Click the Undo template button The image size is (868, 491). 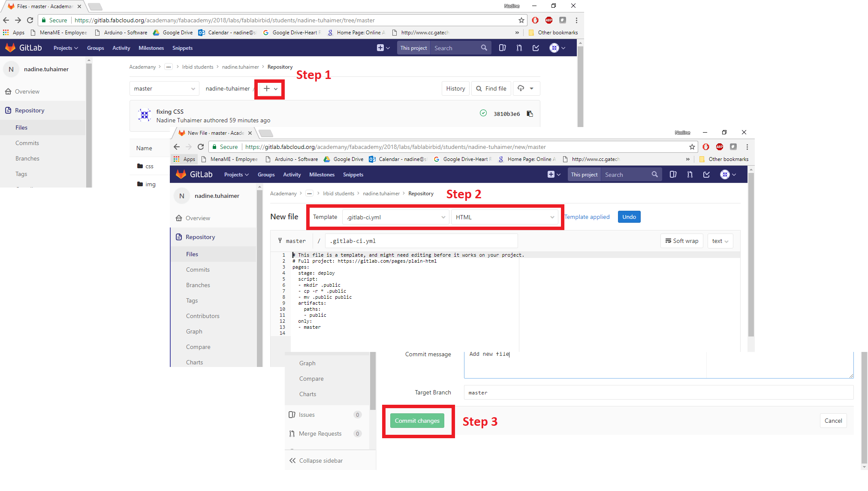tap(629, 217)
